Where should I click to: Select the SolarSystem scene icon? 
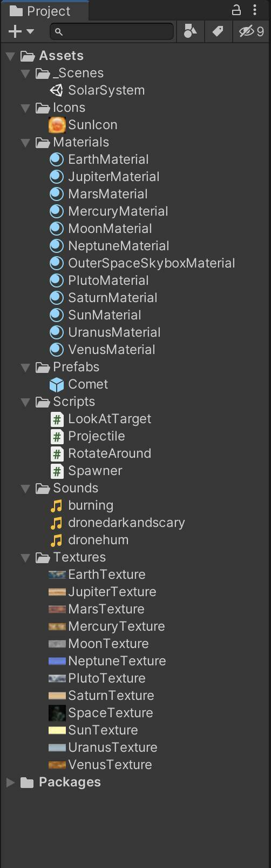coord(57,90)
